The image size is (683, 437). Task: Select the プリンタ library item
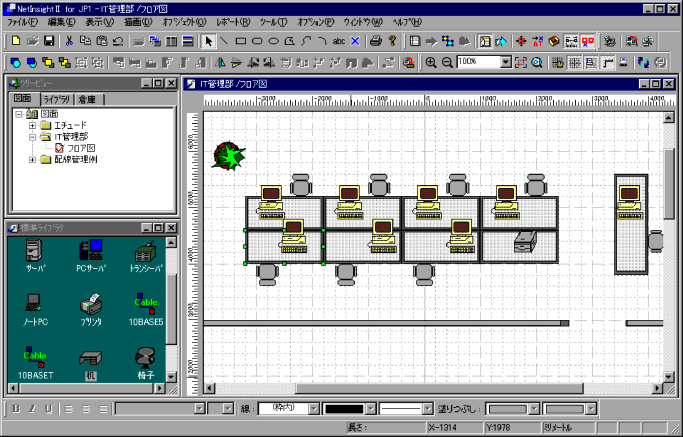click(90, 304)
